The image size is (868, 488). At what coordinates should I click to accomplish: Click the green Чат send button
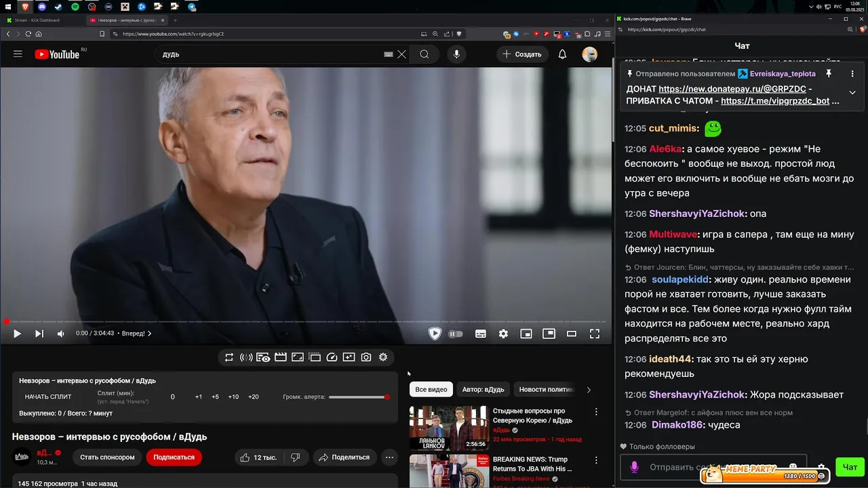click(x=850, y=467)
